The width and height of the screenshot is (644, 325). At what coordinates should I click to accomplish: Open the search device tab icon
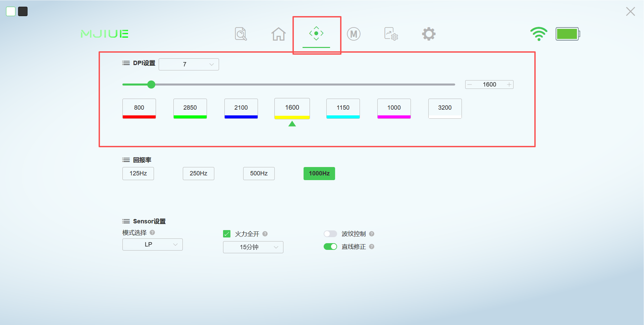pos(241,34)
